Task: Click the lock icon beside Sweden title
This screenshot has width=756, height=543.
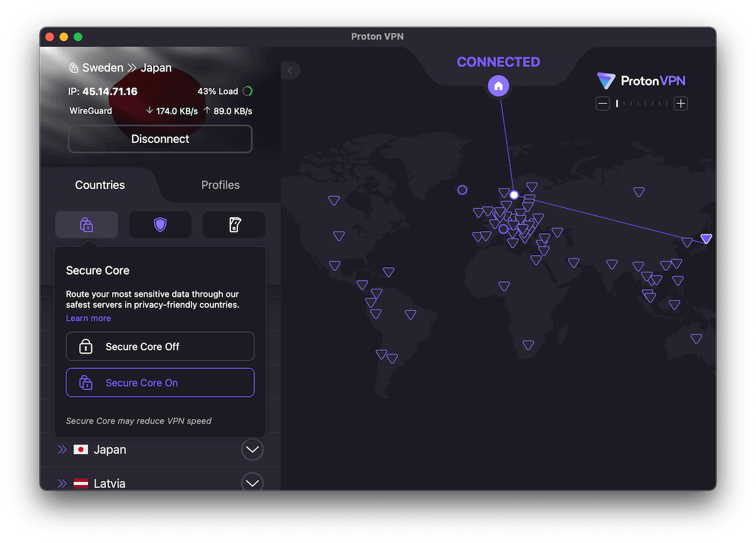Action: [74, 68]
